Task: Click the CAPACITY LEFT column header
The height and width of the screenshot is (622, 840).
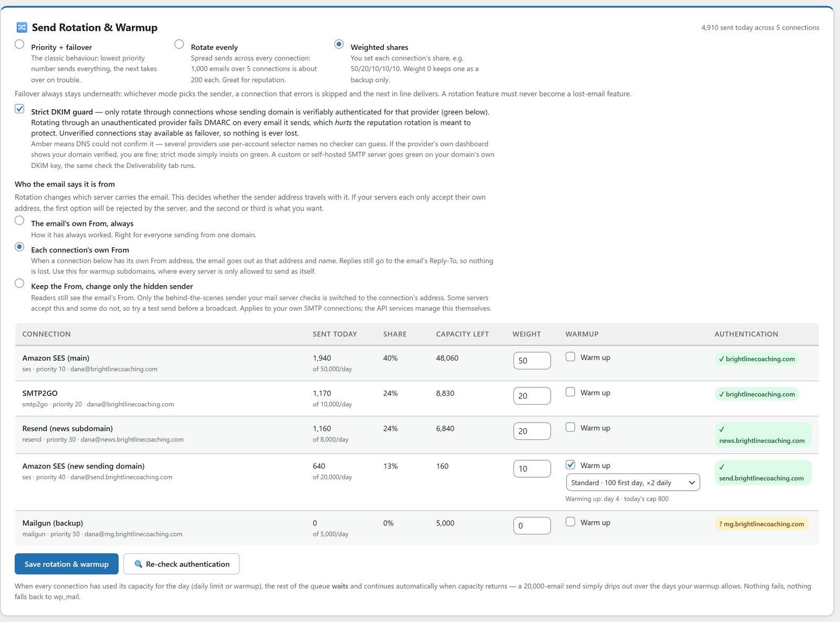Action: pos(463,334)
